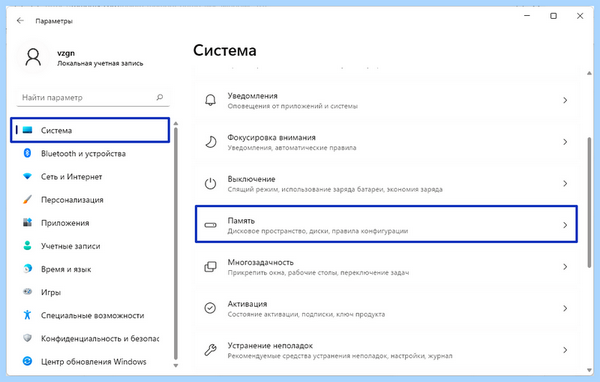Open the Фокусировка внимания title
This screenshot has height=382, width=600.
click(271, 137)
